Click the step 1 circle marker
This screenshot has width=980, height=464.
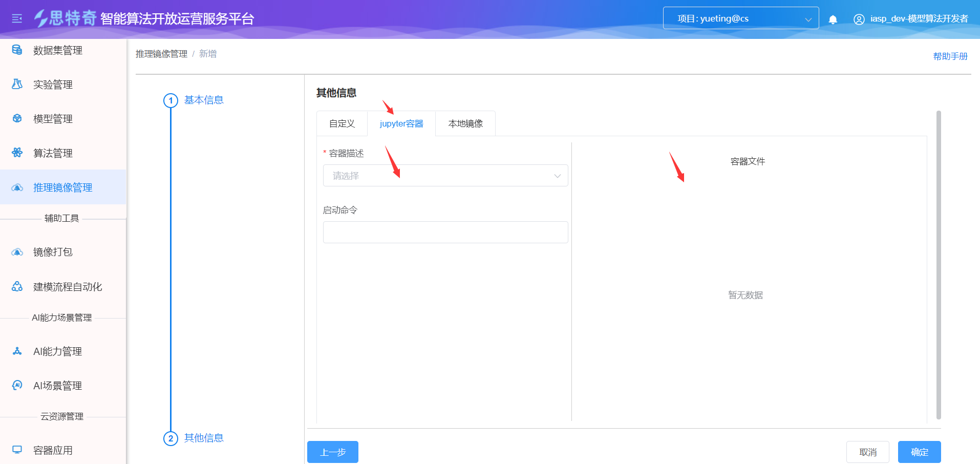tap(171, 100)
